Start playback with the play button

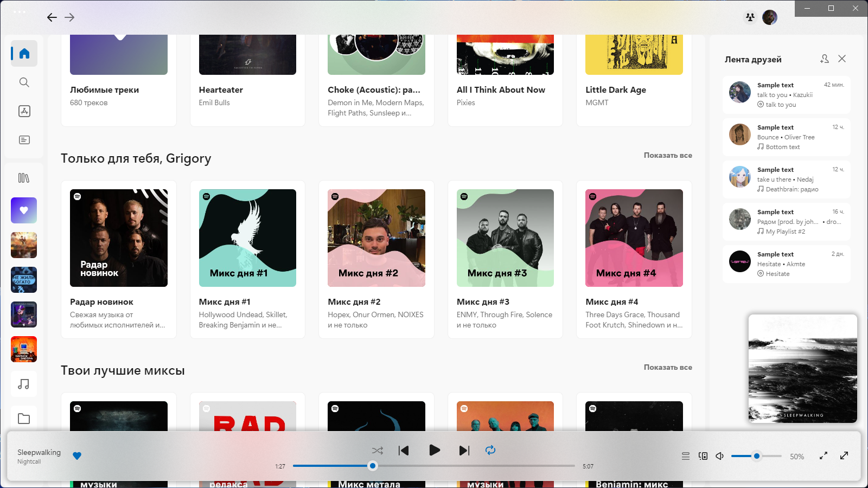(x=434, y=450)
